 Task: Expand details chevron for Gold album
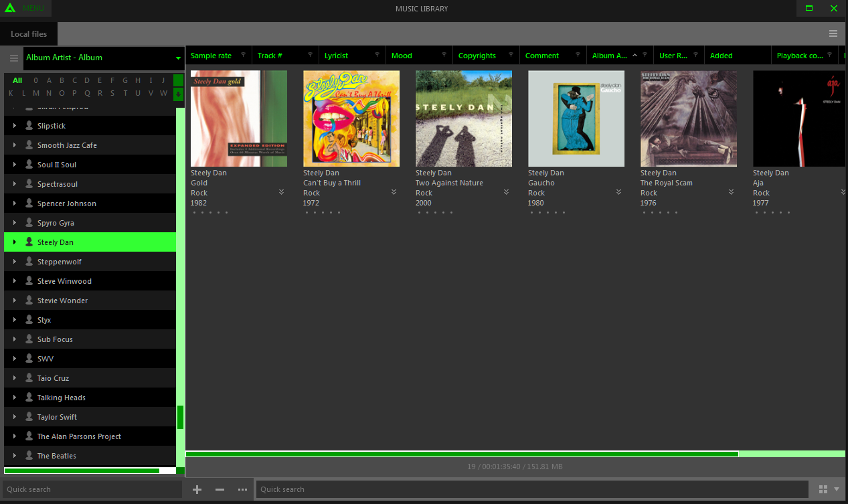pyautogui.click(x=281, y=192)
